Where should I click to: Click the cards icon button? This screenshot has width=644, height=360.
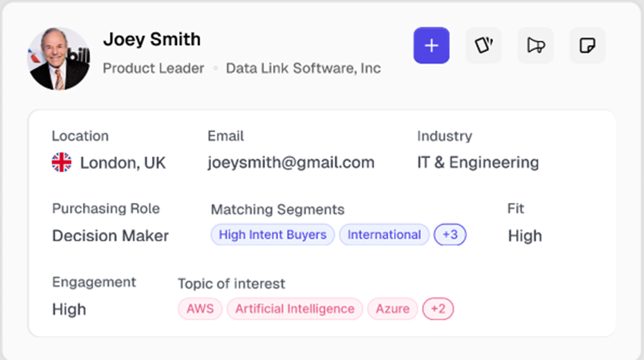484,46
